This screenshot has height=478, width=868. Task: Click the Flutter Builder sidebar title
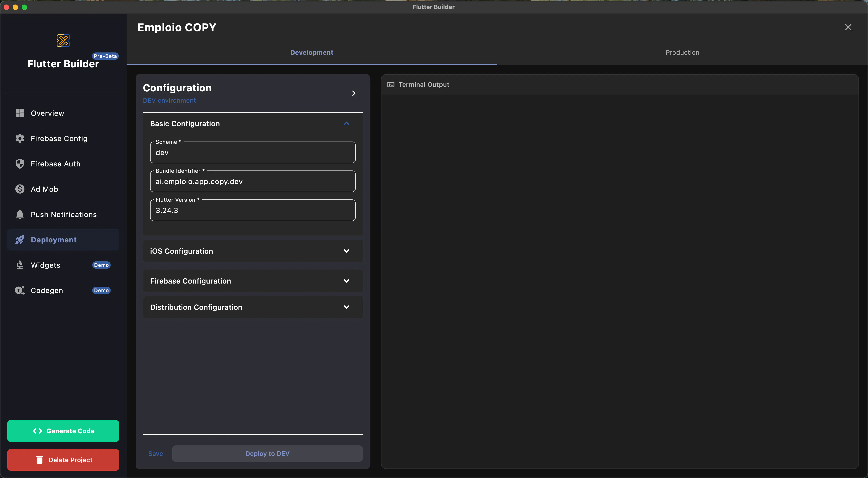tap(63, 64)
